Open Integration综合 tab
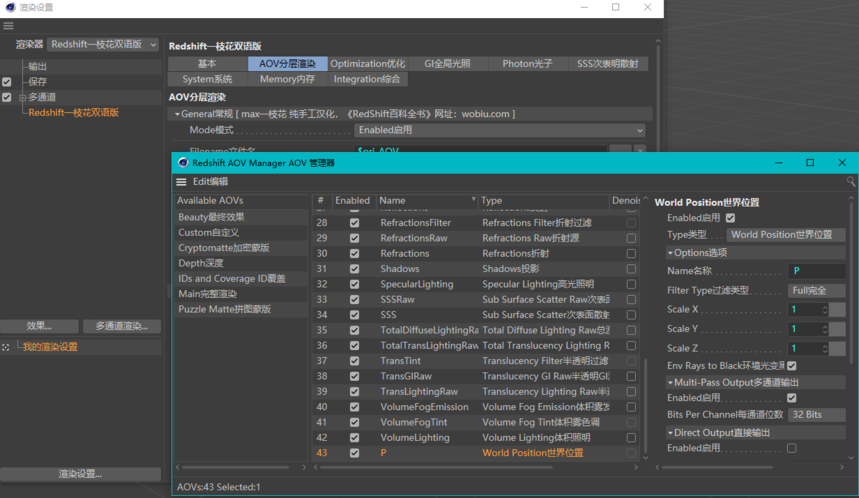This screenshot has width=859, height=498. pyautogui.click(x=367, y=79)
